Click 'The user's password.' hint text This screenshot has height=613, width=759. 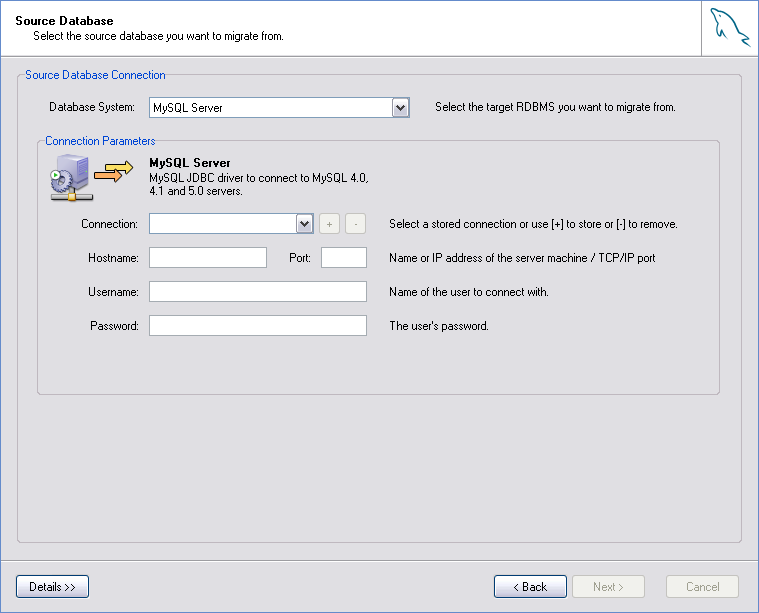click(439, 326)
